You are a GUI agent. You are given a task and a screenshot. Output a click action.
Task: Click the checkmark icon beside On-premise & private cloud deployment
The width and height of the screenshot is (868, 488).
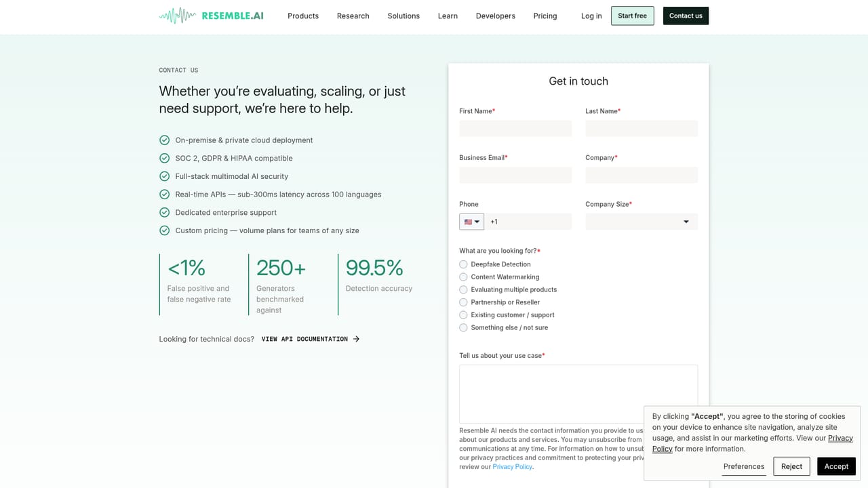tap(164, 140)
